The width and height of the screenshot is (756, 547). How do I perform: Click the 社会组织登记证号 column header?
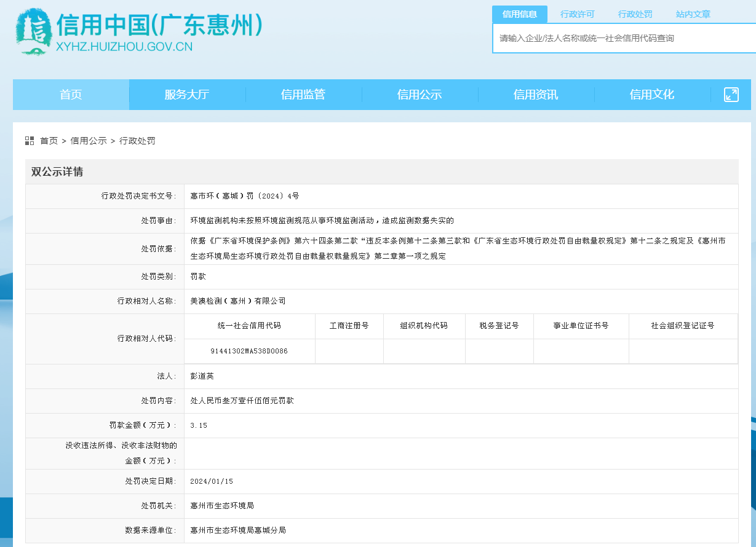[683, 326]
